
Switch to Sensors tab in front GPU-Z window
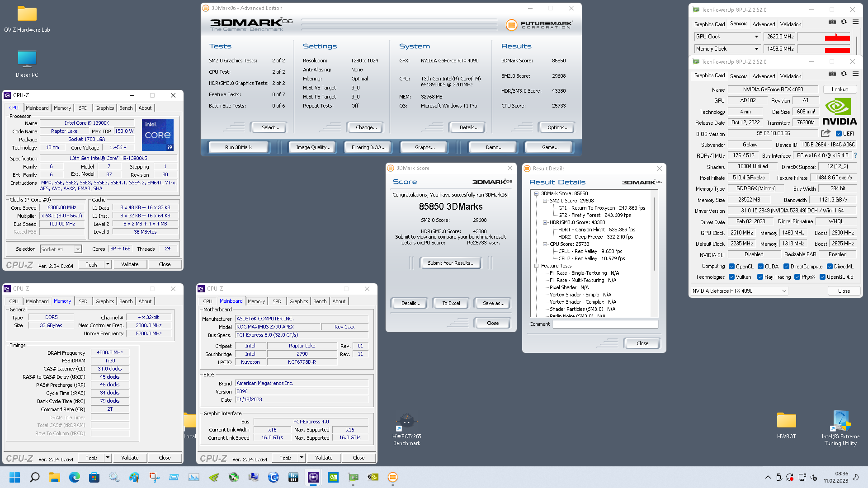[x=739, y=76]
